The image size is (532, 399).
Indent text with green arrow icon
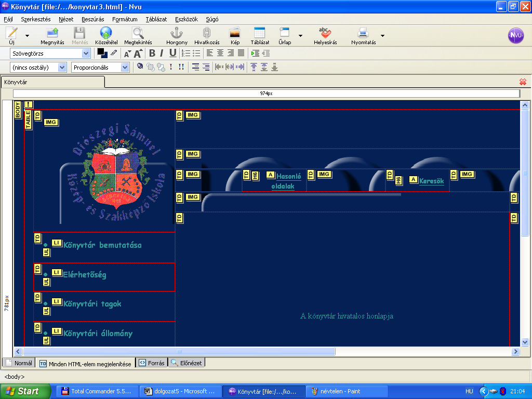(255, 54)
